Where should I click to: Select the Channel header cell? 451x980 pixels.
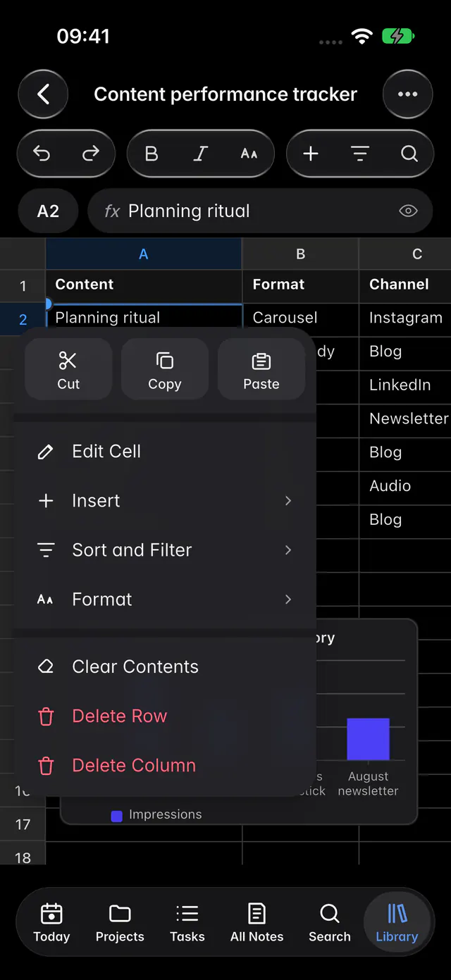405,285
